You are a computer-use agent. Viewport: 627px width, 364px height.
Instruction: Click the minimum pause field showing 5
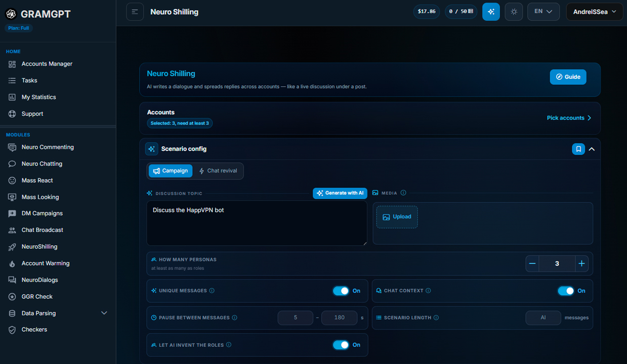coord(296,317)
